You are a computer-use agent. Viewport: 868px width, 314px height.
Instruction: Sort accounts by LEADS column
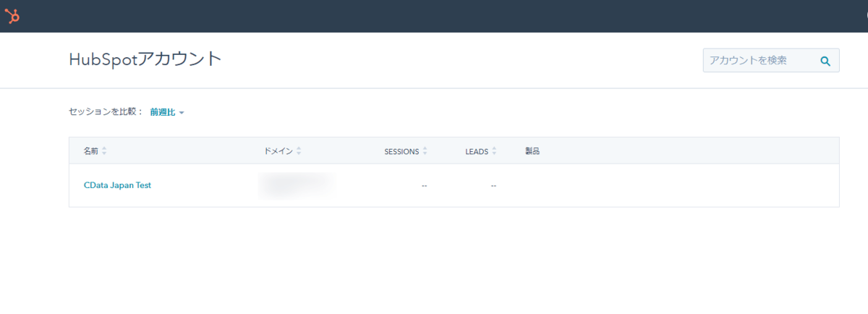pyautogui.click(x=481, y=151)
